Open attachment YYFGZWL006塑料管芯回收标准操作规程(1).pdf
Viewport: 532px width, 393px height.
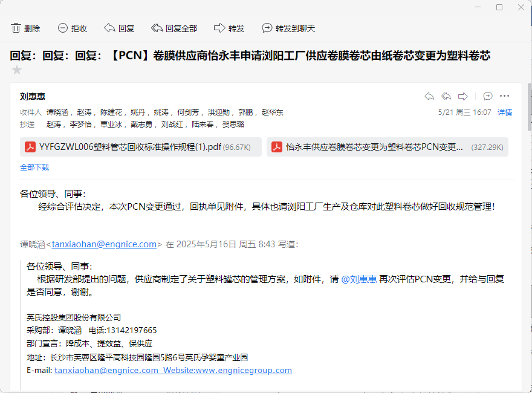pyautogui.click(x=141, y=147)
